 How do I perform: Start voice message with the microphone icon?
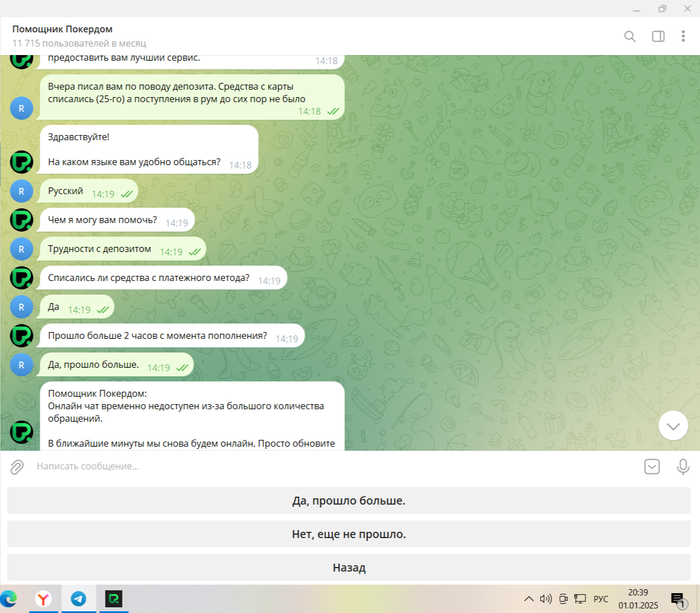683,467
